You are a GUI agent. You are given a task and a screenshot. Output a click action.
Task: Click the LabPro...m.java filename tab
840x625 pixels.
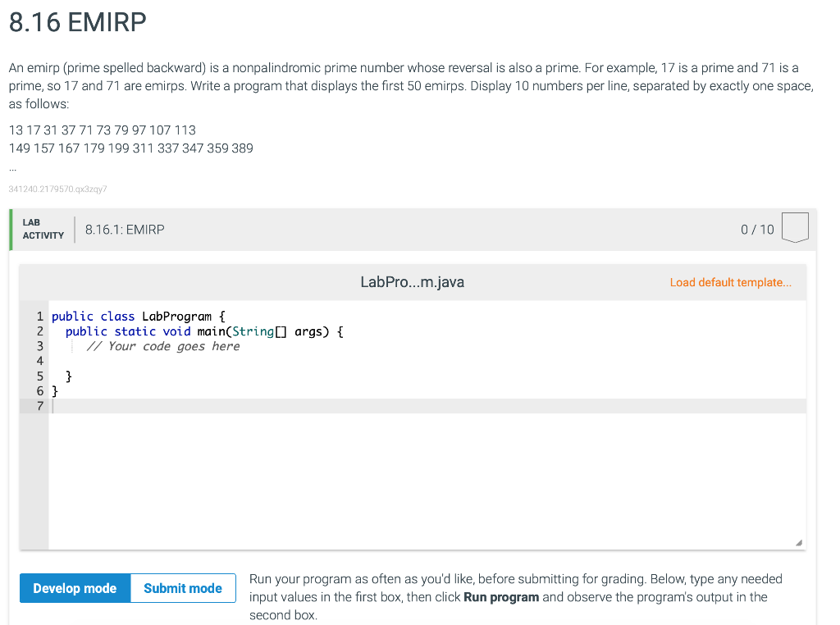click(412, 282)
